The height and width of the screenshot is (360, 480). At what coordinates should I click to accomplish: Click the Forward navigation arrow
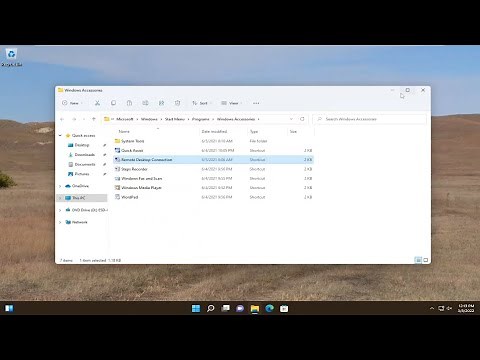pos(74,119)
